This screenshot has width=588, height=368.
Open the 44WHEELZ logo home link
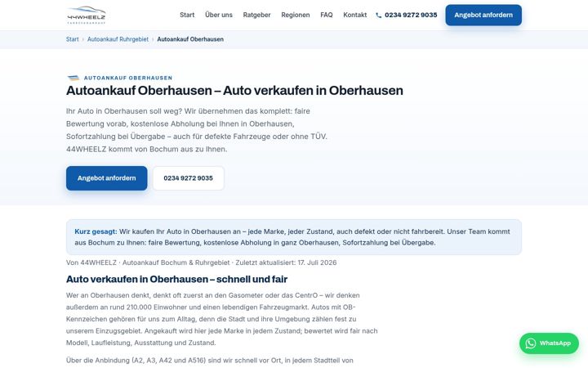tap(87, 15)
